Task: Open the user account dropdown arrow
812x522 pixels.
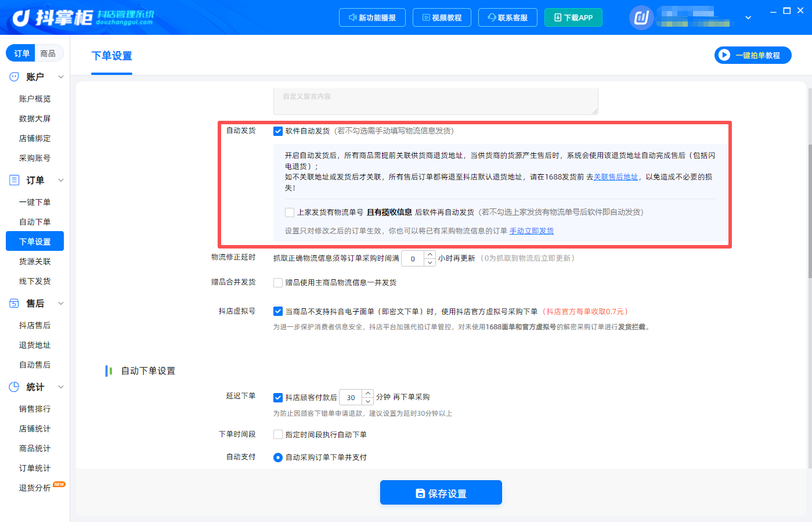Action: click(748, 18)
